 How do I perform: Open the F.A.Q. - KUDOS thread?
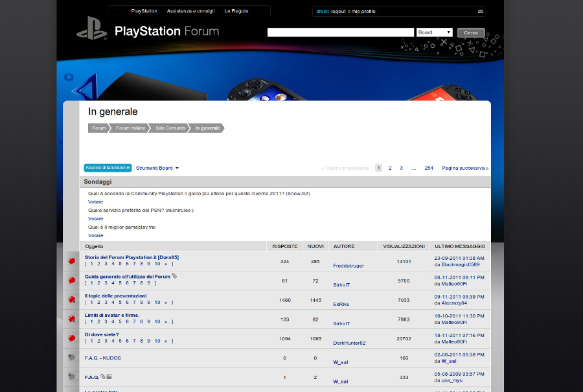click(102, 358)
